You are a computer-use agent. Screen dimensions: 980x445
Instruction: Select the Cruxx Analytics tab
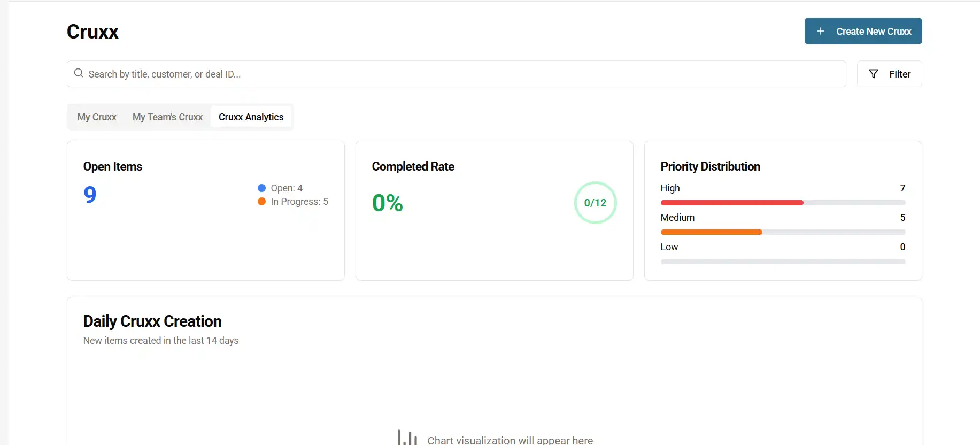pos(251,117)
